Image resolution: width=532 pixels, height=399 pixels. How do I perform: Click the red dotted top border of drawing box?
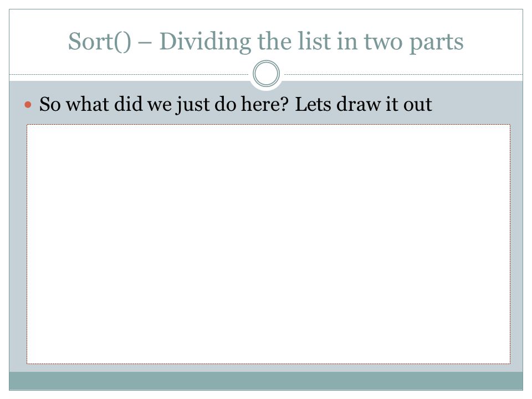click(268, 125)
